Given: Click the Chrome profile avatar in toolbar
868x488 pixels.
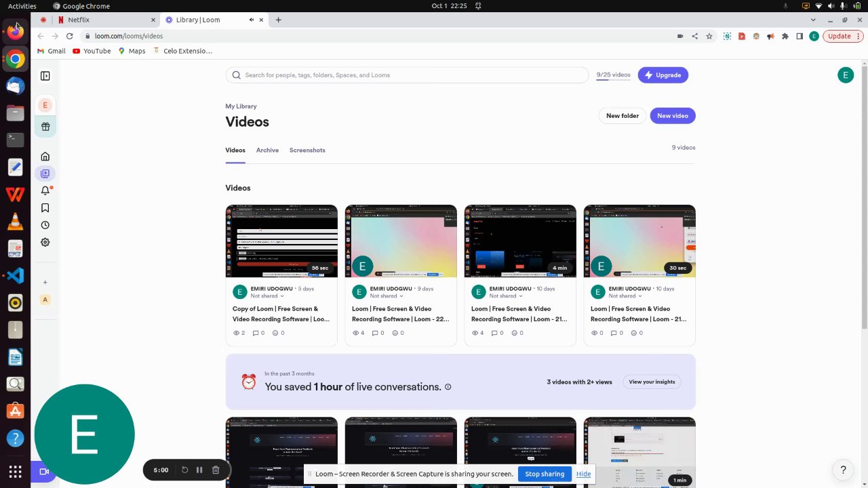Looking at the screenshot, I should pyautogui.click(x=814, y=36).
